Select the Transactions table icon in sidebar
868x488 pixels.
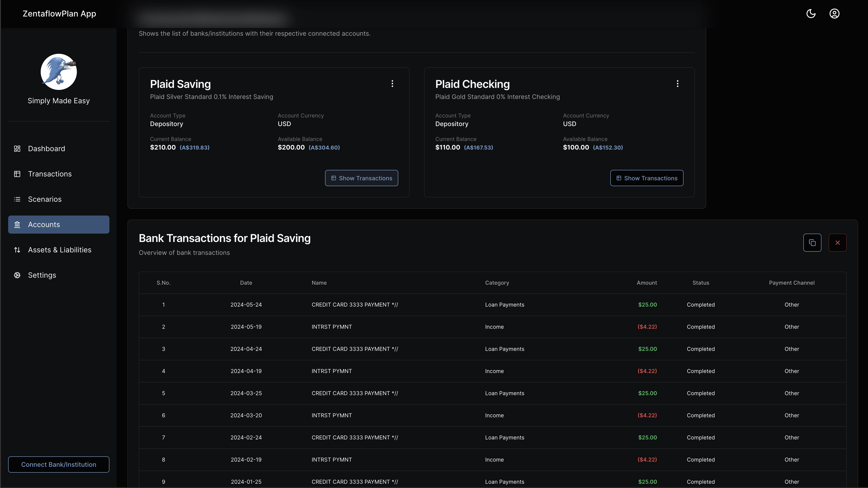coord(17,174)
